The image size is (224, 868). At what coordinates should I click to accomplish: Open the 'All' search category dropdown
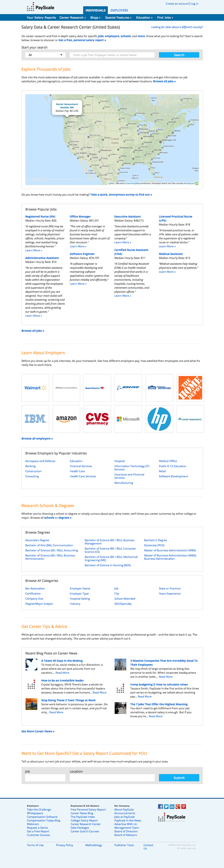point(45,55)
